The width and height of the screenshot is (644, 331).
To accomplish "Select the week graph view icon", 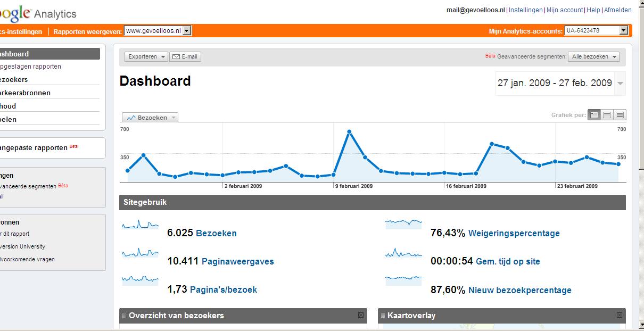I will coord(607,114).
